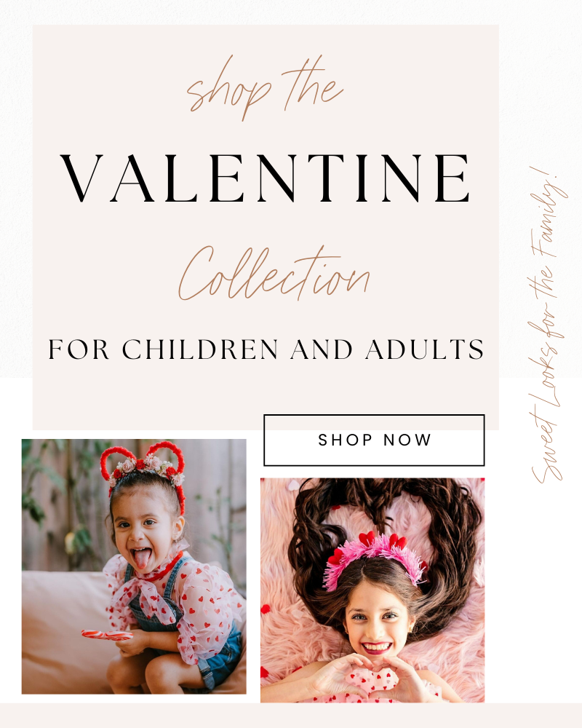Click "FOR CHILDREN AND ADULTS" subtitle
The image size is (582, 728).
(266, 349)
